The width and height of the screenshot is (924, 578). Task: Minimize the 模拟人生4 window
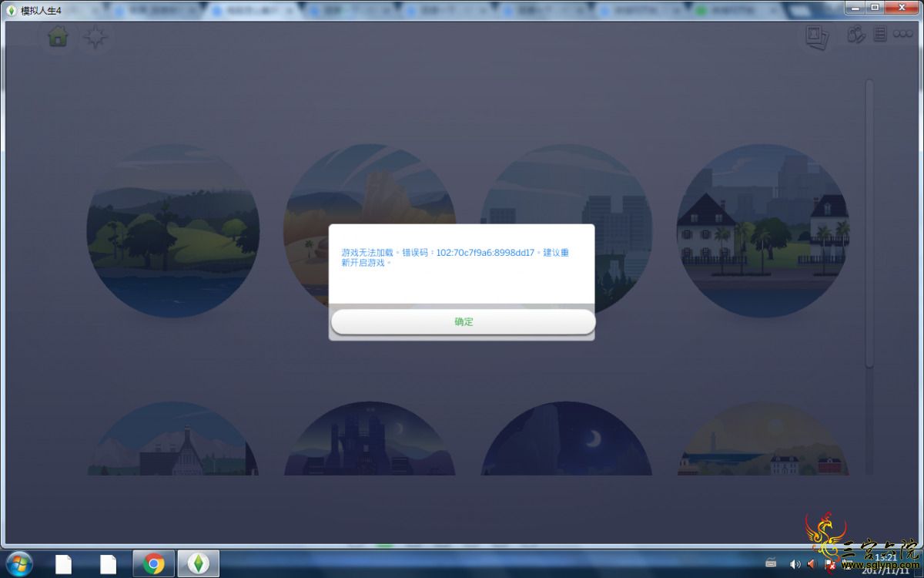855,7
